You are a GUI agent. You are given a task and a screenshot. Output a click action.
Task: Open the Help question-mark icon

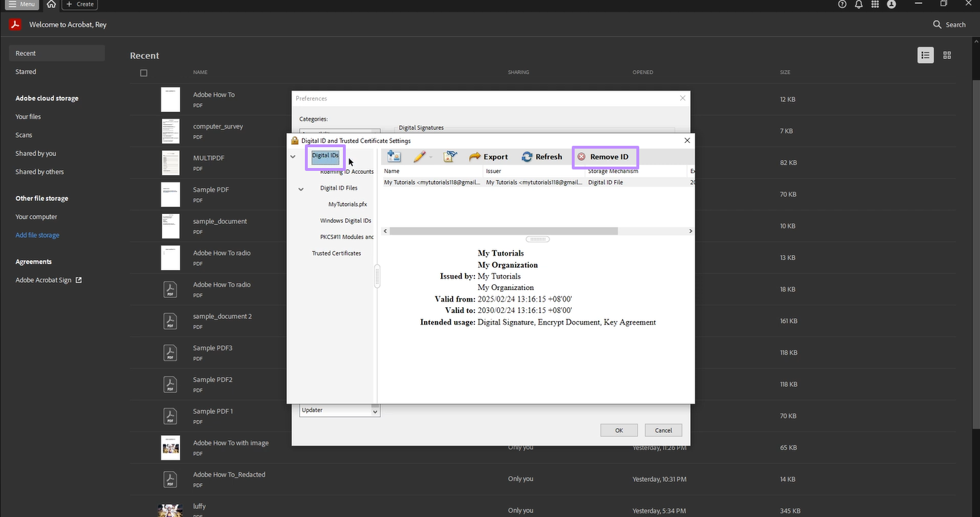pyautogui.click(x=842, y=4)
